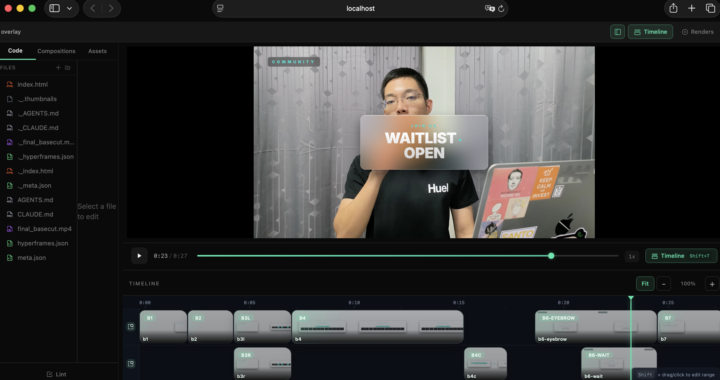Show the tab overview icon
Viewport: 720px width, 380px height.
[710, 8]
